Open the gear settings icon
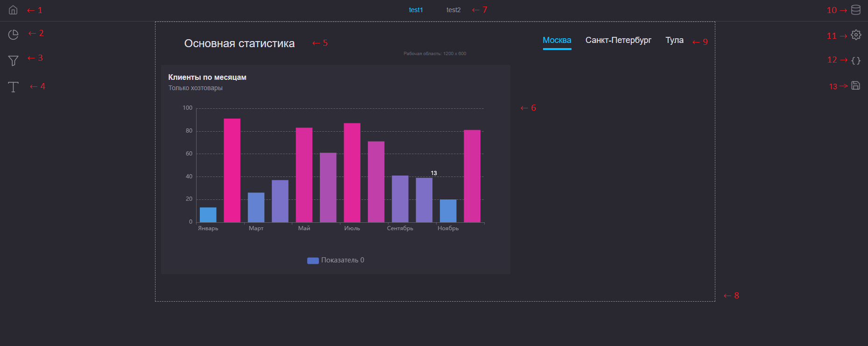 (855, 35)
